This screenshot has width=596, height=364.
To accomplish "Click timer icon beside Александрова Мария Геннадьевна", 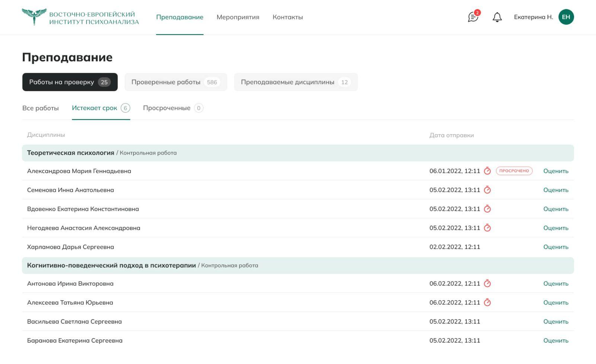I will [x=487, y=171].
